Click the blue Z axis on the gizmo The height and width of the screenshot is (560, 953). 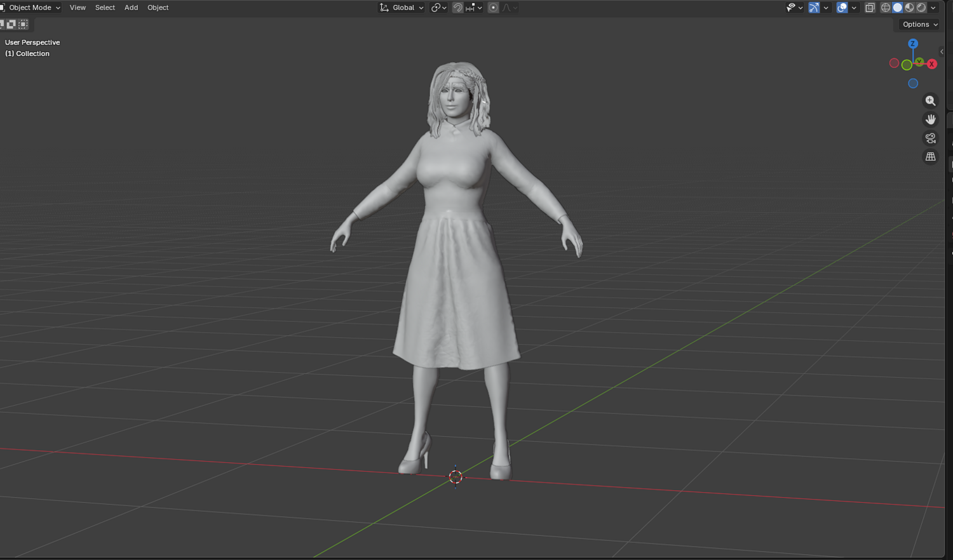(x=913, y=44)
